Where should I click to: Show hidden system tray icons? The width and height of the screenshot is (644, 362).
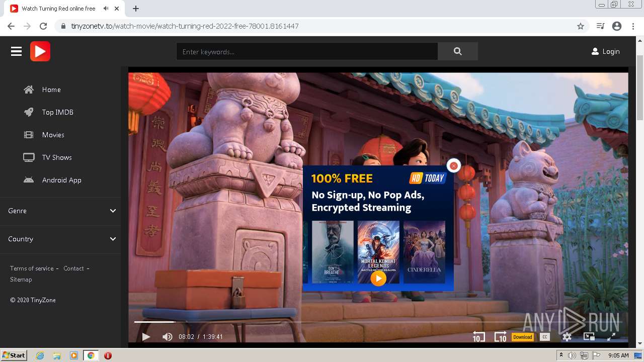coord(561,355)
